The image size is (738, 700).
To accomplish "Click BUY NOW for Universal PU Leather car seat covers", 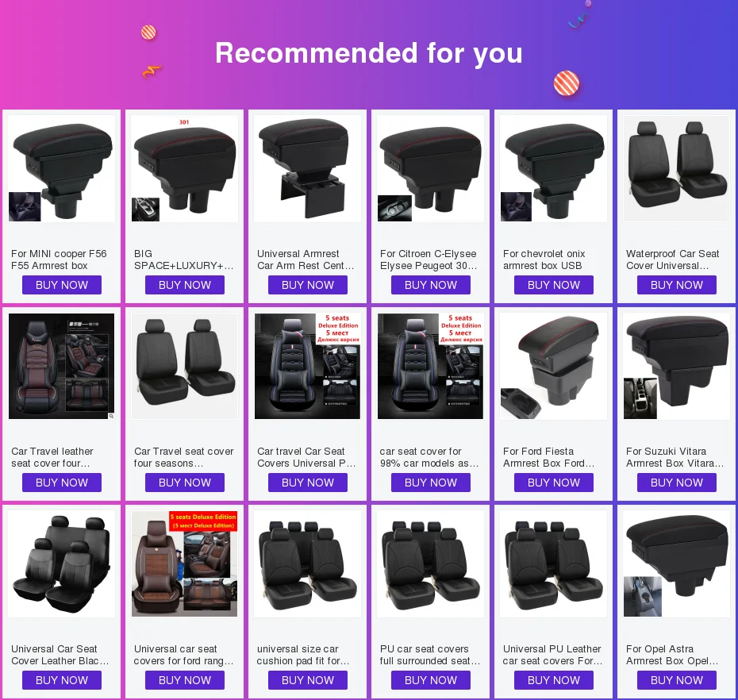I will click(x=554, y=680).
